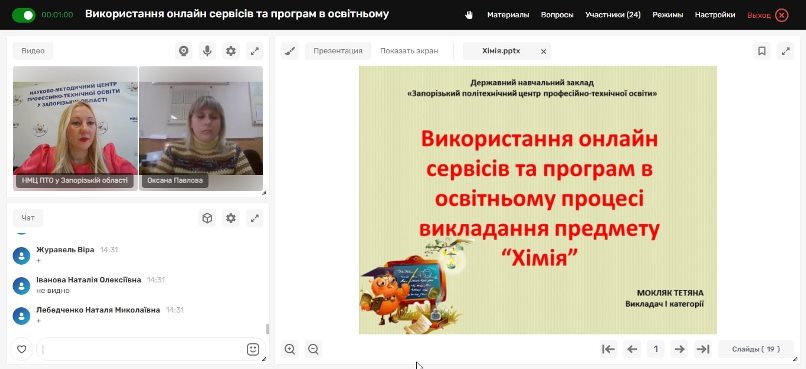Expand the Video panel to fullscreen
Image resolution: width=806 pixels, height=369 pixels.
[x=255, y=51]
